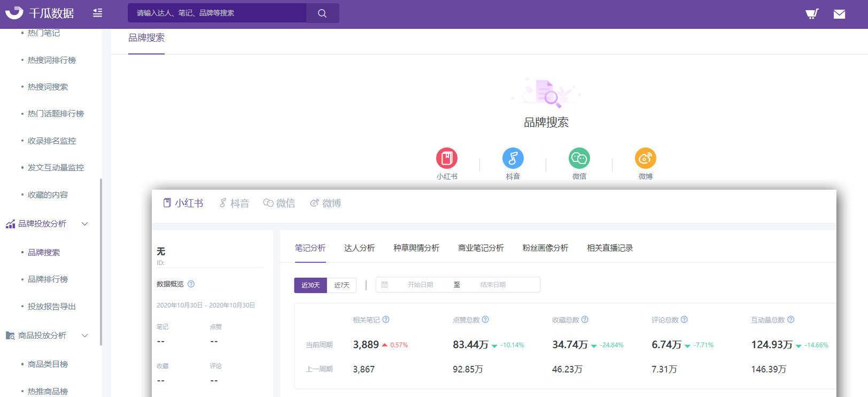Viewport: 868px width, 397px height.
Task: Collapse the 品牌投放分析 sidebar section
Action: pos(84,224)
